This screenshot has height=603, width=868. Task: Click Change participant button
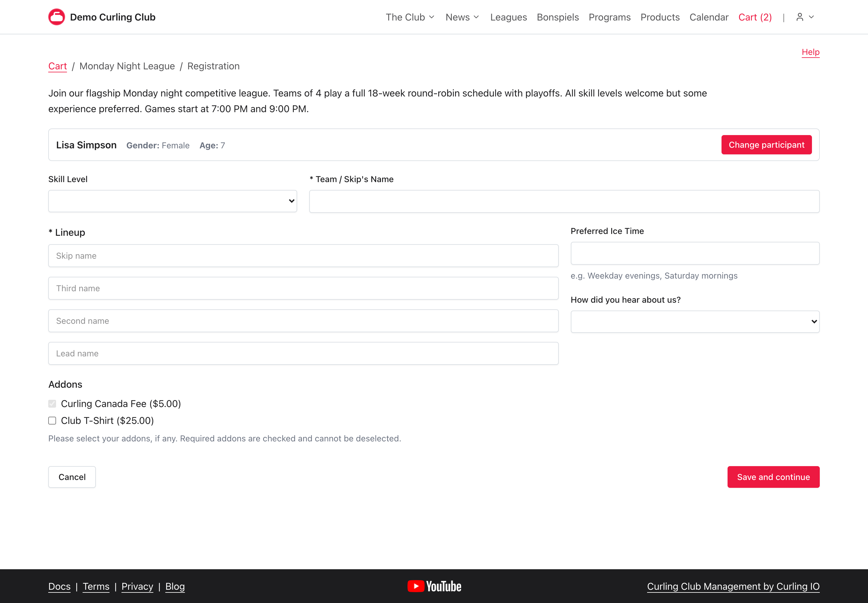pyautogui.click(x=766, y=145)
